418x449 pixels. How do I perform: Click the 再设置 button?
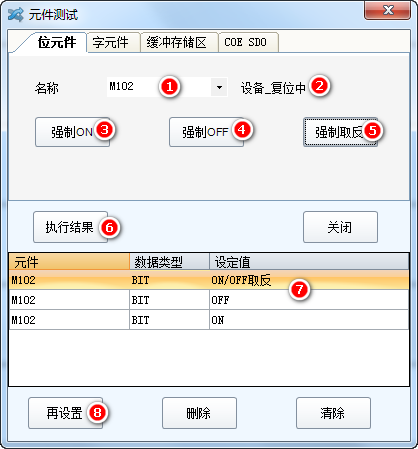[x=65, y=413]
